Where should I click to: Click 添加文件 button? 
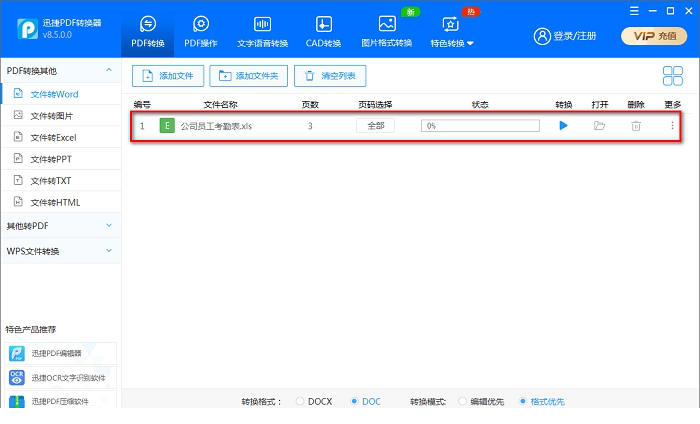168,76
